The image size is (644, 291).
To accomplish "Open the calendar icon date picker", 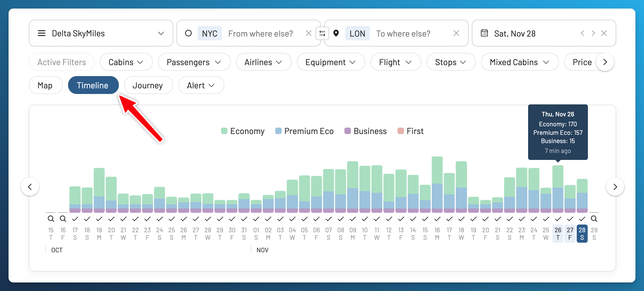I will pyautogui.click(x=484, y=33).
